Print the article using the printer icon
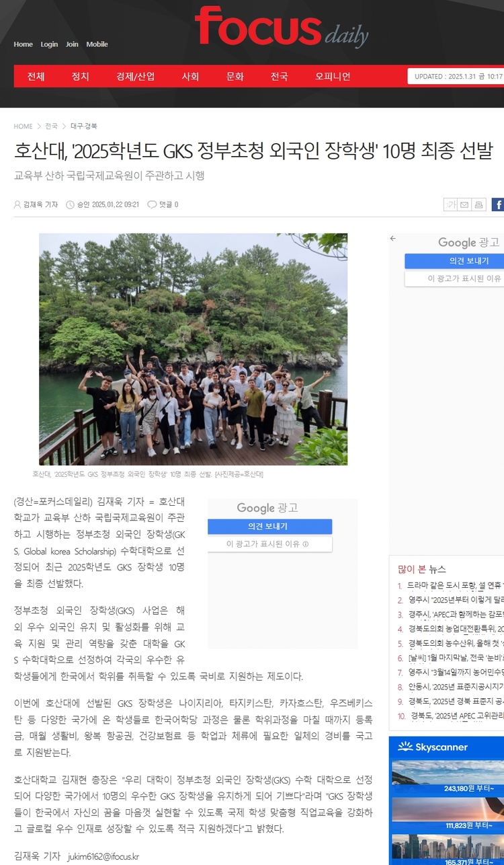The width and height of the screenshot is (504, 865). (478, 204)
